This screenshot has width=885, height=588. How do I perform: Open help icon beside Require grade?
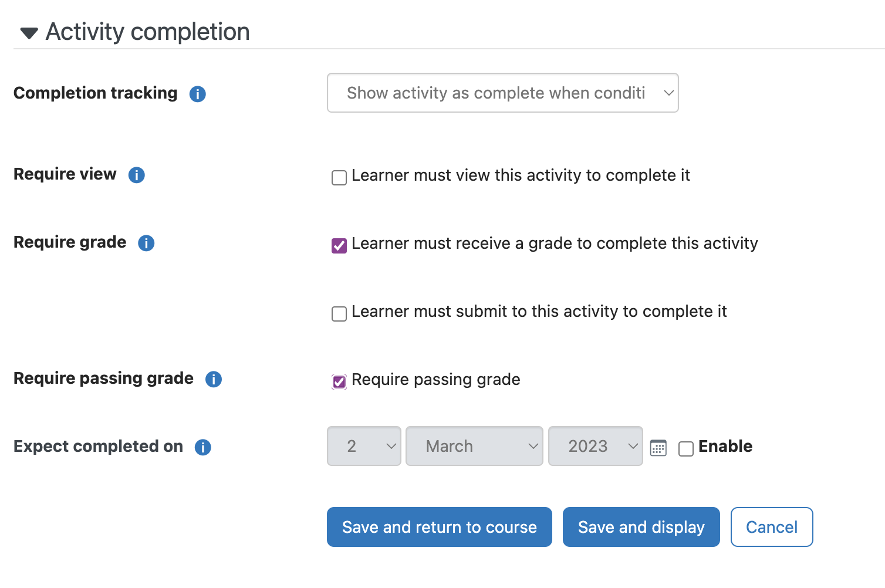tap(146, 243)
